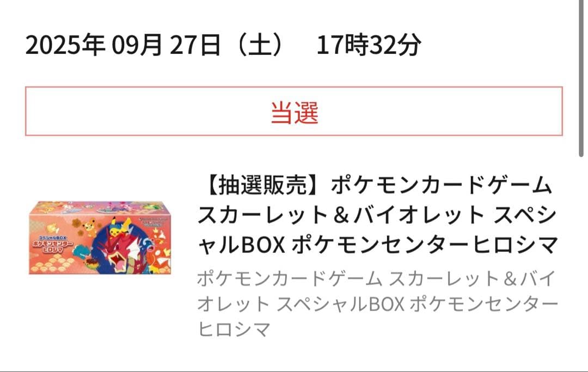The height and width of the screenshot is (372, 588).
Task: Click the date 2025年 09月 27日（土）
Action: pos(155,45)
